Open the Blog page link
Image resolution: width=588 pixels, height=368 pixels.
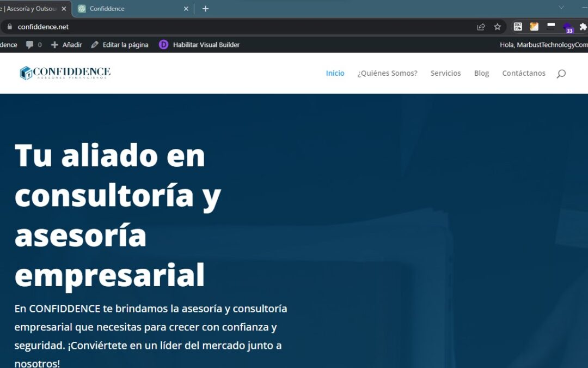[x=481, y=73]
